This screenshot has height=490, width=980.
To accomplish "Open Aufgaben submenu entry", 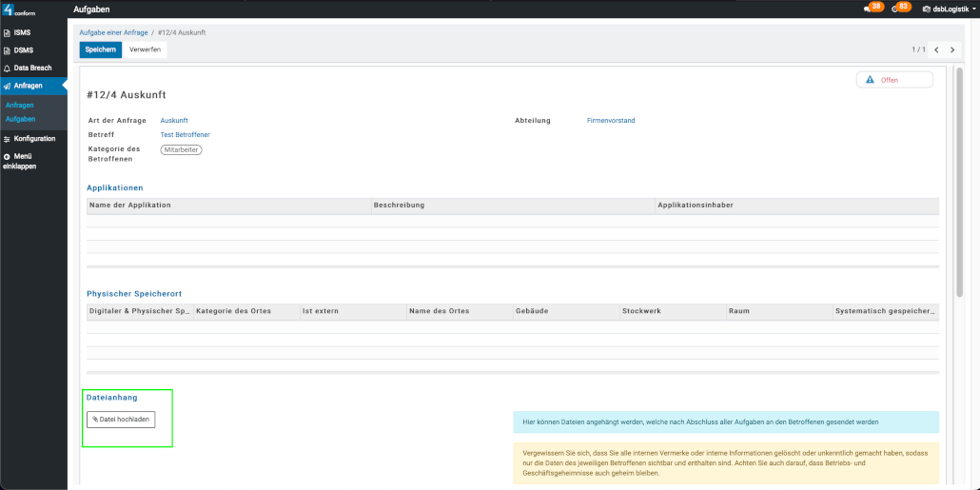I will [x=20, y=119].
